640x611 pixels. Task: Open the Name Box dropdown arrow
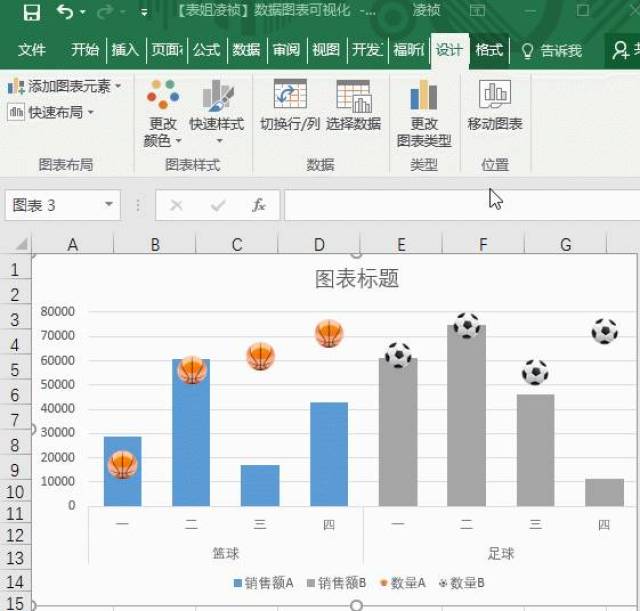tap(109, 204)
